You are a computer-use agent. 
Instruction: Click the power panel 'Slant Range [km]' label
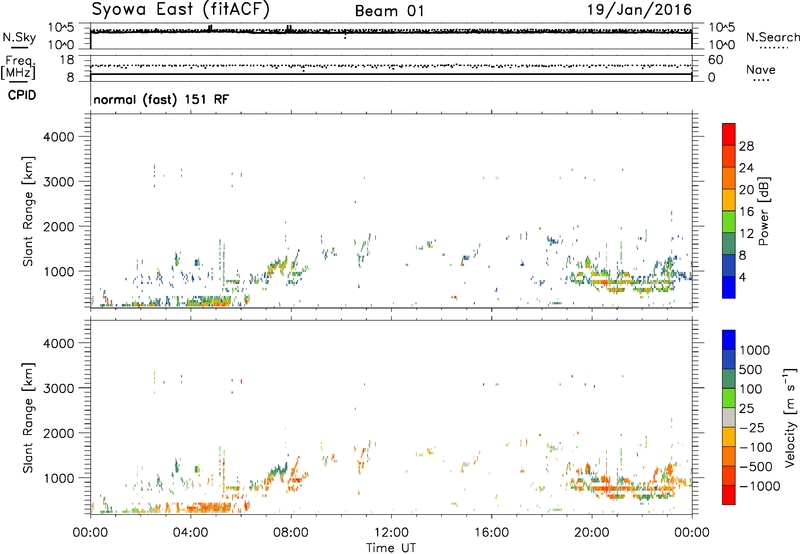pos(28,211)
